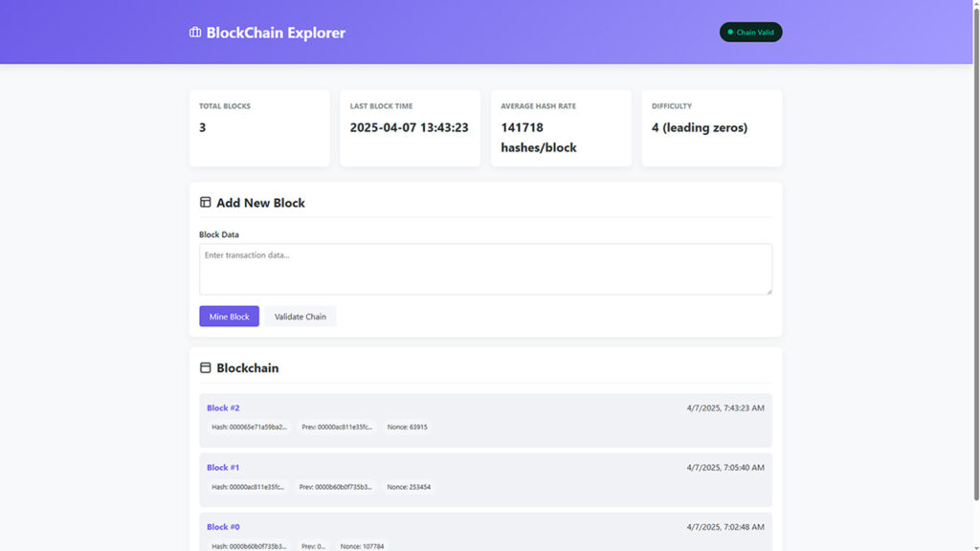
Task: Click Block #1 Prev chip 0000b60b0f735b3
Action: (335, 487)
